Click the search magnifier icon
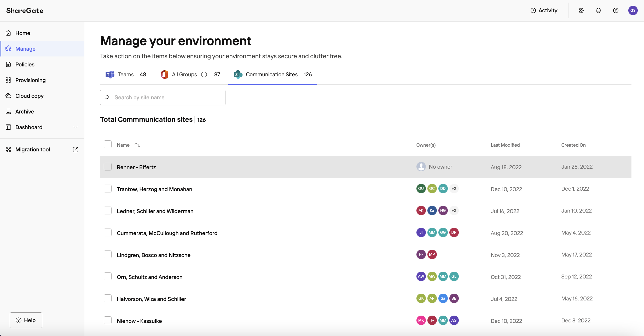This screenshot has height=336, width=644. (107, 98)
